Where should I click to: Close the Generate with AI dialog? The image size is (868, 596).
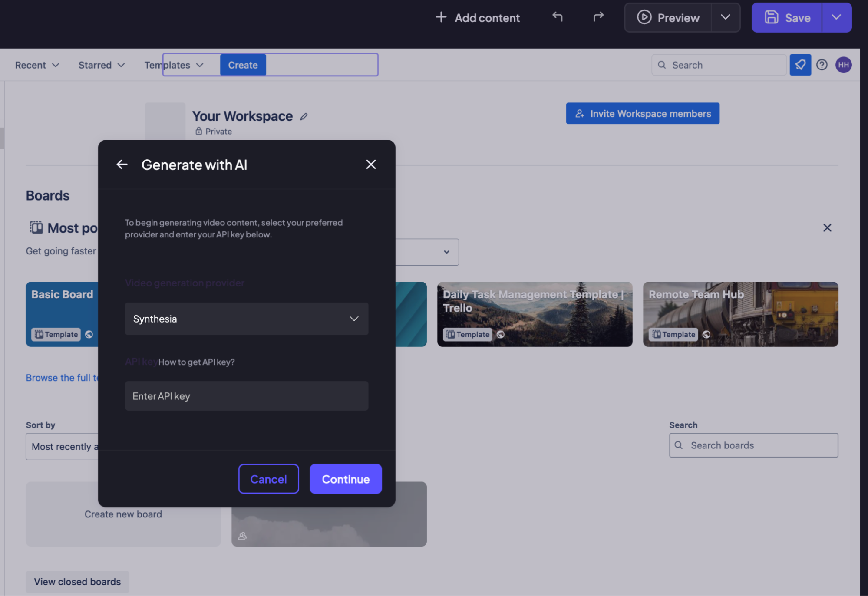(x=371, y=165)
